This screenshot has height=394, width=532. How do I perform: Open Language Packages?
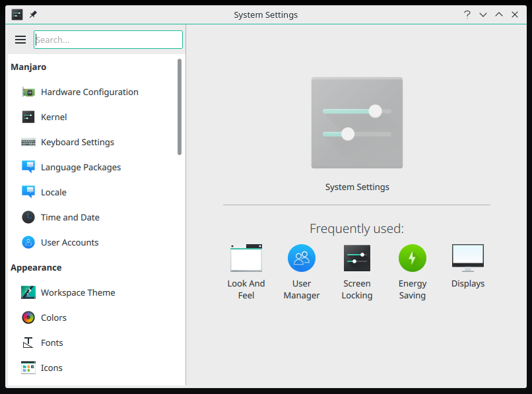[81, 167]
